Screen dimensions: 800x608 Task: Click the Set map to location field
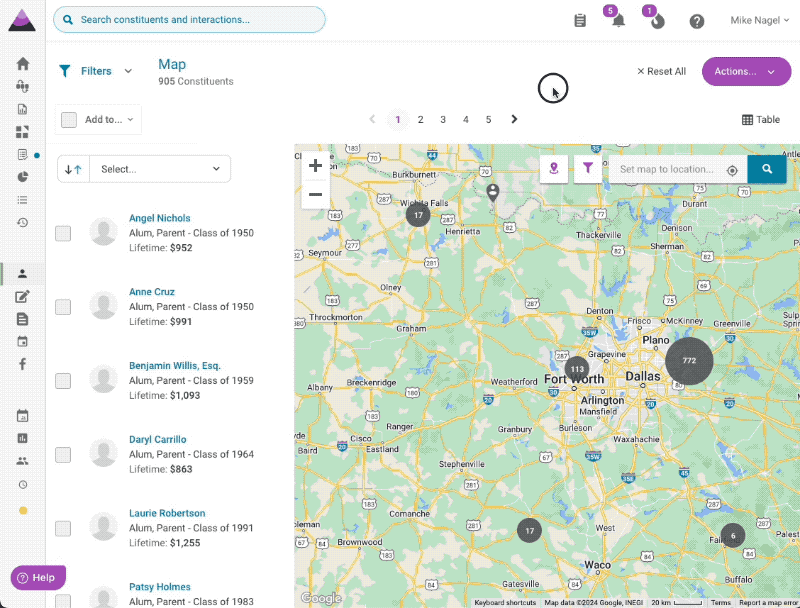666,170
